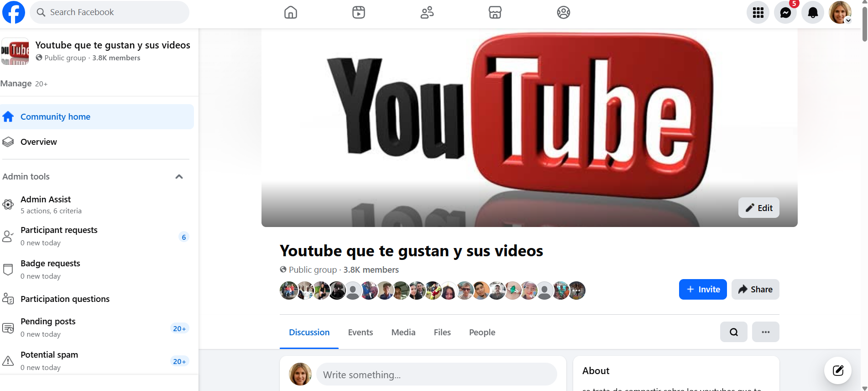Click your avatar beside Write something
This screenshot has width=868, height=391.
(x=300, y=374)
